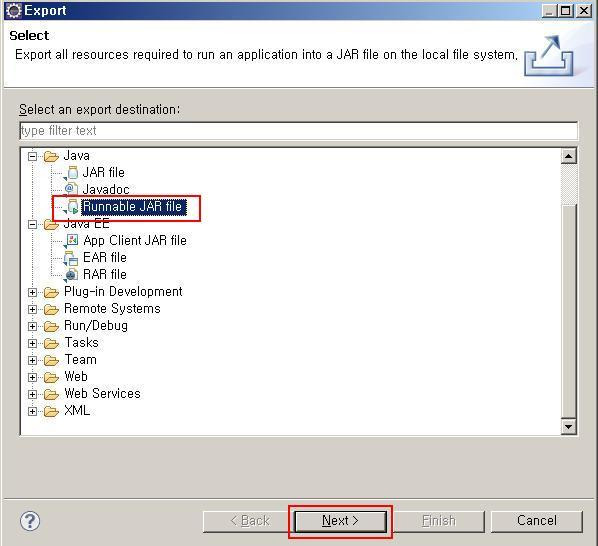
Task: Select the Java label in tree
Action: point(76,156)
